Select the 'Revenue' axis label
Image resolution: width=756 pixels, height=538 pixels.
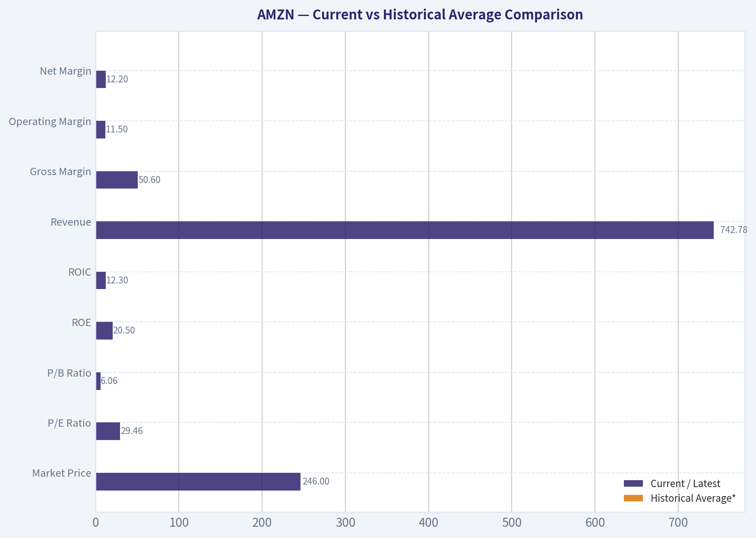coord(71,222)
